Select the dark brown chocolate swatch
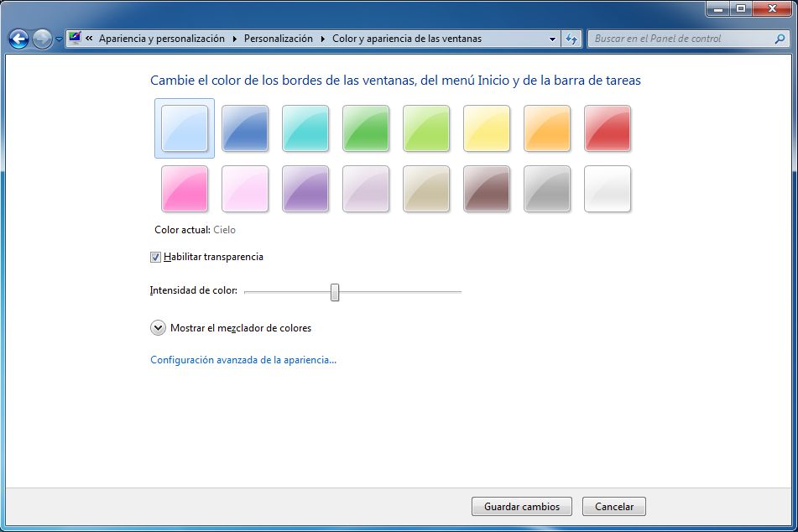This screenshot has width=798, height=532. point(487,189)
